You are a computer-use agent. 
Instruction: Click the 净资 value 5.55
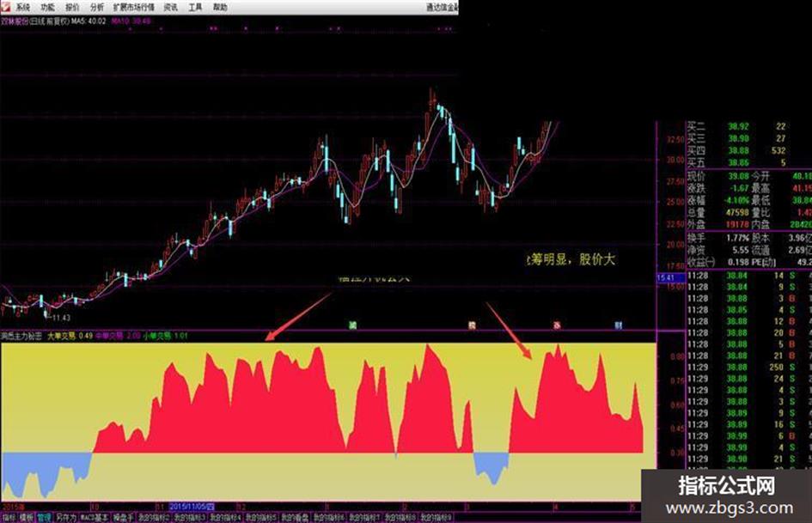pyautogui.click(x=741, y=250)
